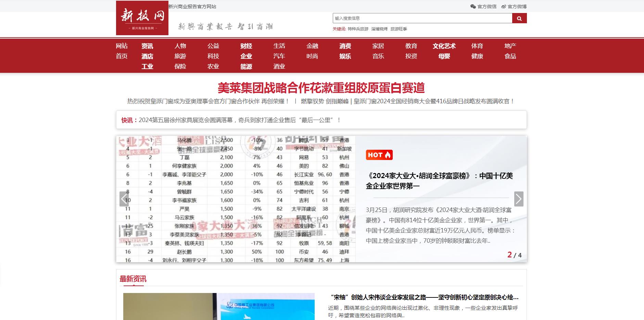
Task: Open the 投资 navigation item
Action: point(411,56)
